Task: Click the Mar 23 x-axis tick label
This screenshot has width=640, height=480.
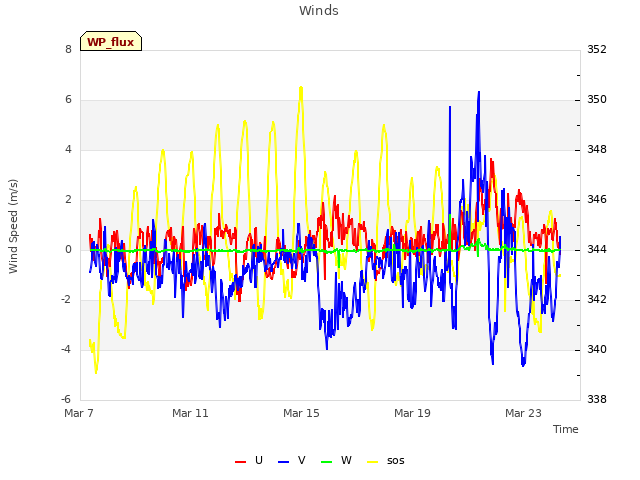Action: click(523, 413)
